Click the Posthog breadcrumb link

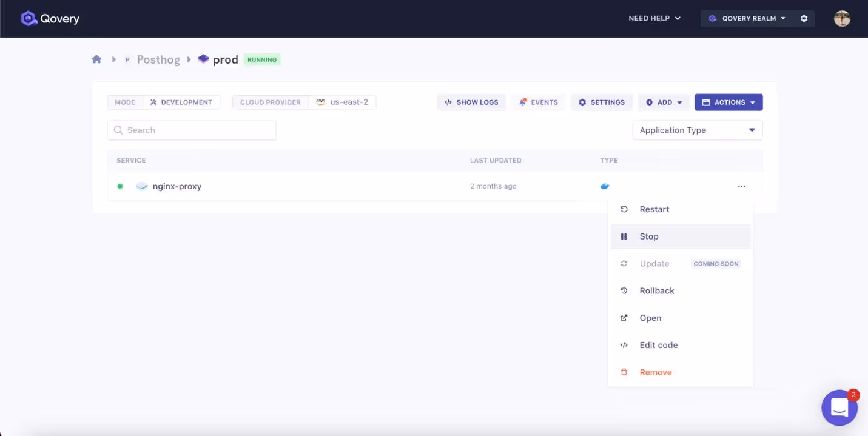pyautogui.click(x=158, y=59)
